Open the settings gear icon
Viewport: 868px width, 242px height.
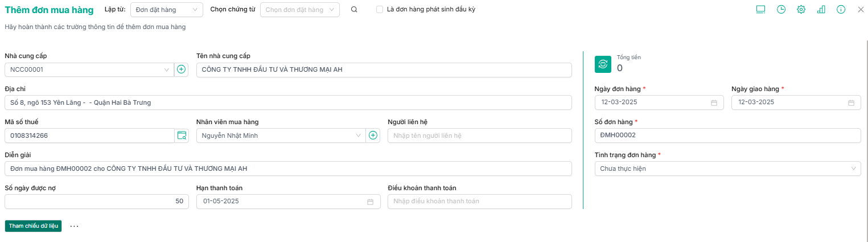801,10
